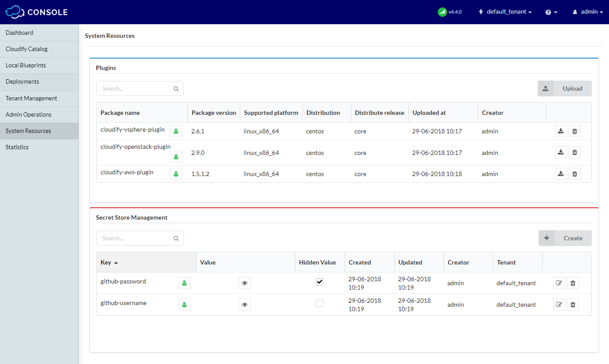The width and height of the screenshot is (609, 364).
Task: Click the user visibility icon for cloudify-openstack-plugin
Action: click(x=176, y=157)
